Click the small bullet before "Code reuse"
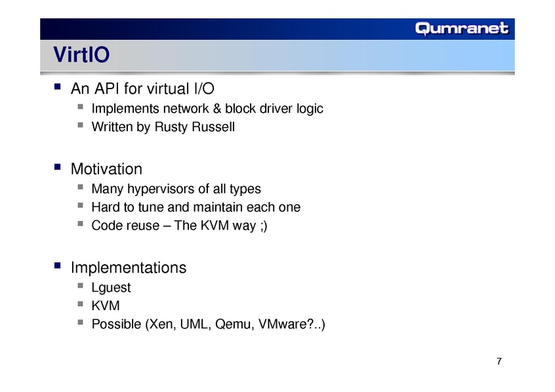 tap(79, 224)
